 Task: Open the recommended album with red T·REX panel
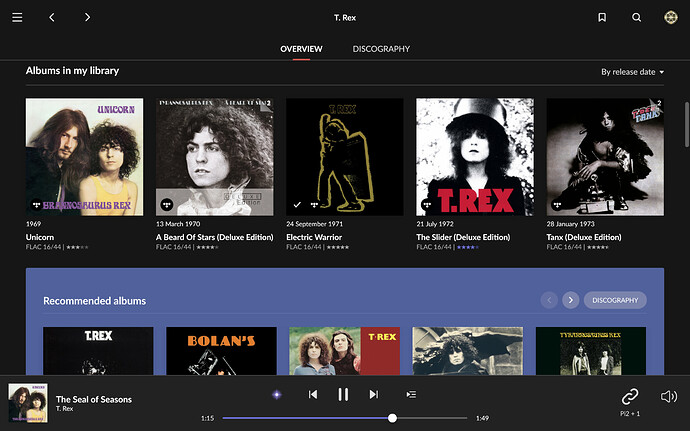(x=345, y=351)
